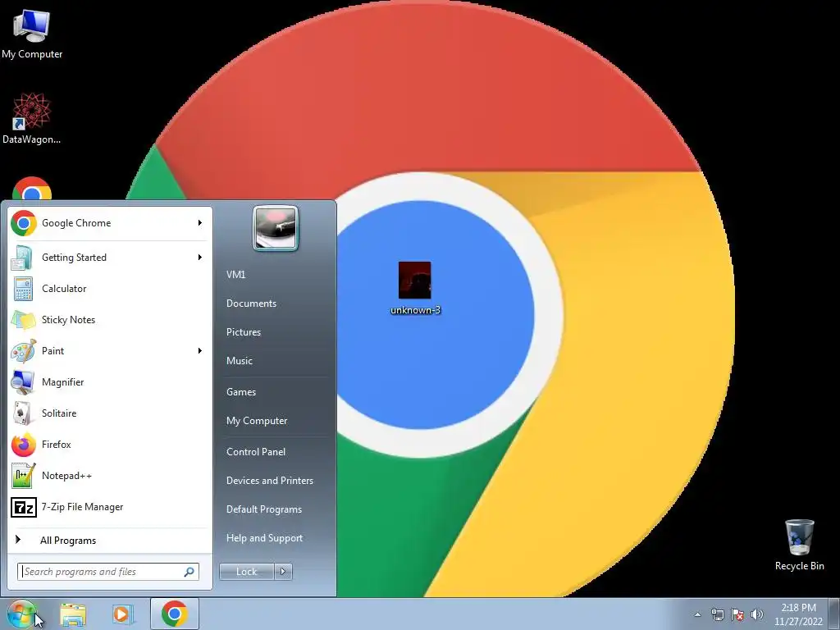Click the volume speaker tray icon
Screen dimensions: 840x630
click(x=756, y=614)
